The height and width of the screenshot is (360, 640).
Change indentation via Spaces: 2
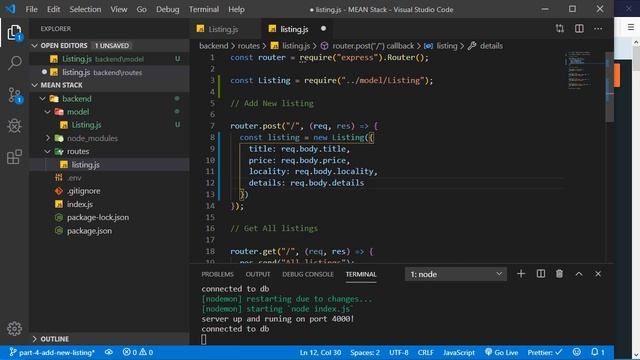pos(364,352)
